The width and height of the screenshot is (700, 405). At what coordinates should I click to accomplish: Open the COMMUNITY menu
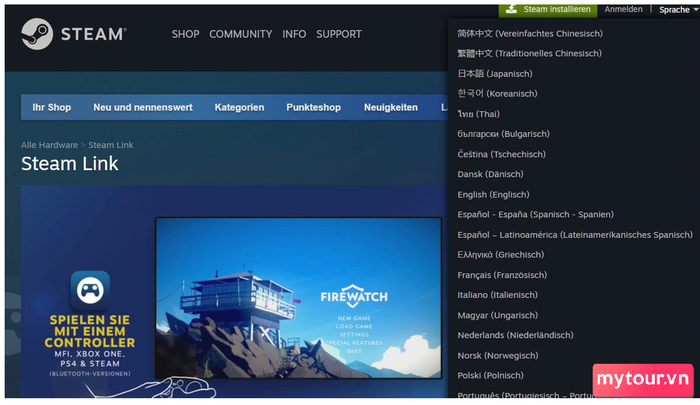point(241,34)
